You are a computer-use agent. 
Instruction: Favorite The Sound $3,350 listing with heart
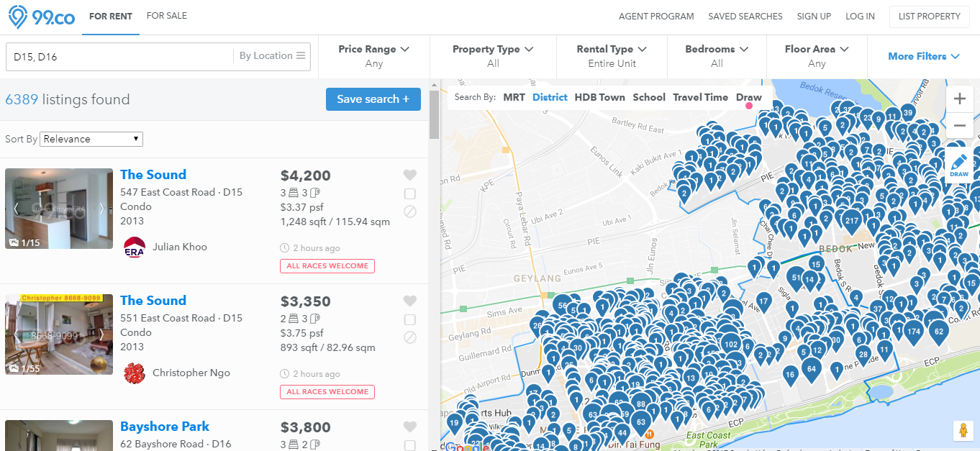(x=410, y=301)
